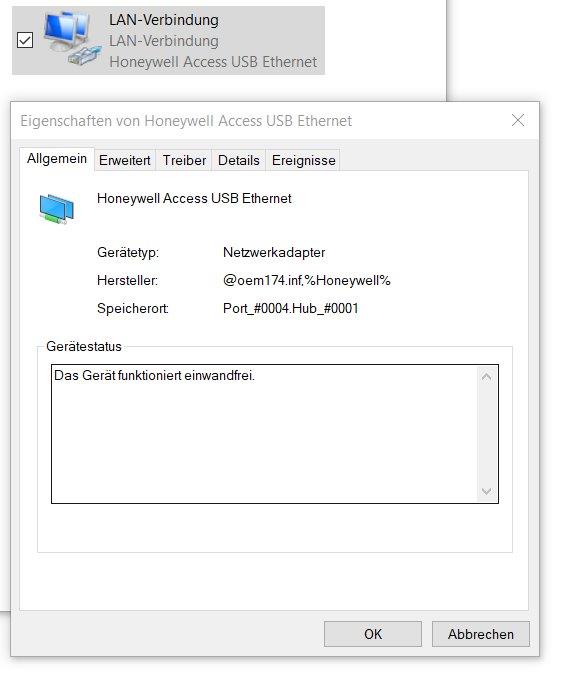The image size is (564, 675).
Task: Click the LAN-Verbindung network adapter icon
Action: (72, 38)
